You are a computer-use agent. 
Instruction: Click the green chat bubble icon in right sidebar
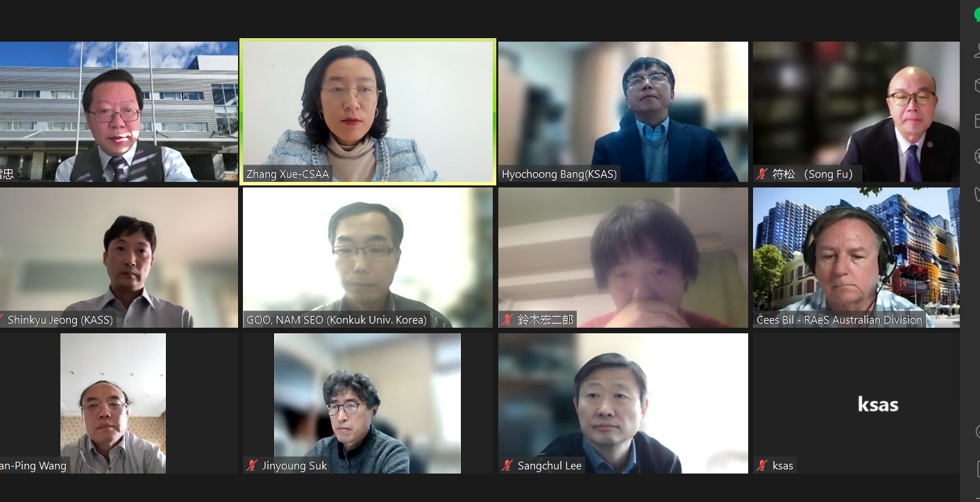coord(977,15)
